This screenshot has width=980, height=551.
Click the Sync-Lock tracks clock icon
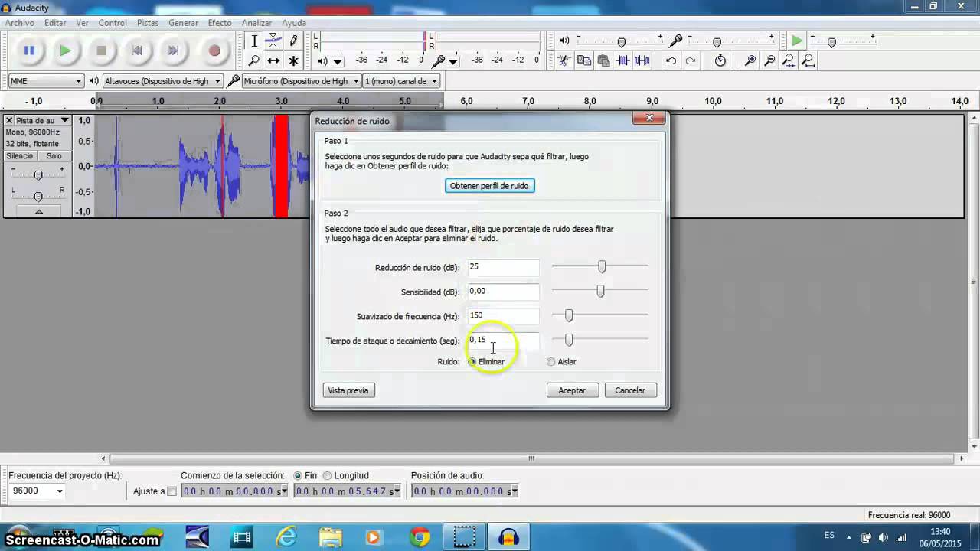[720, 61]
